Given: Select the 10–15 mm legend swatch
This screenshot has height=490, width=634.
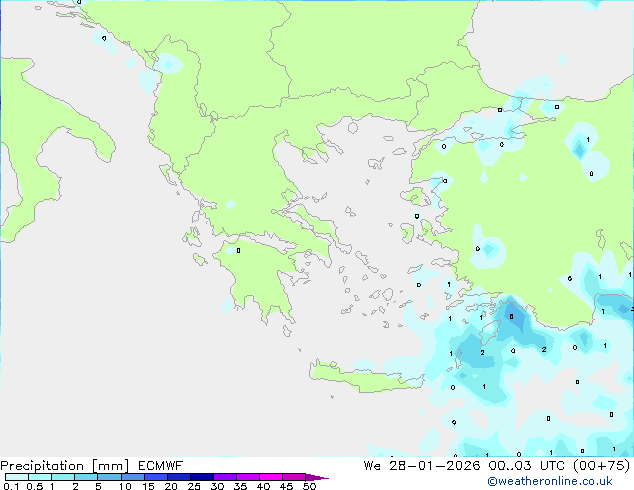Looking at the screenshot, I should pos(132,477).
